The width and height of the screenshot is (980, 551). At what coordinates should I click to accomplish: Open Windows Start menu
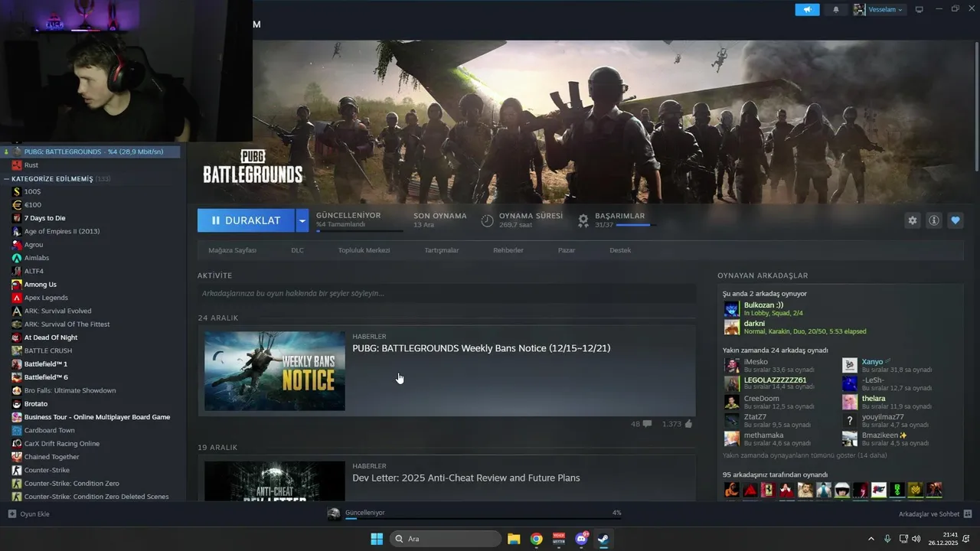377,539
